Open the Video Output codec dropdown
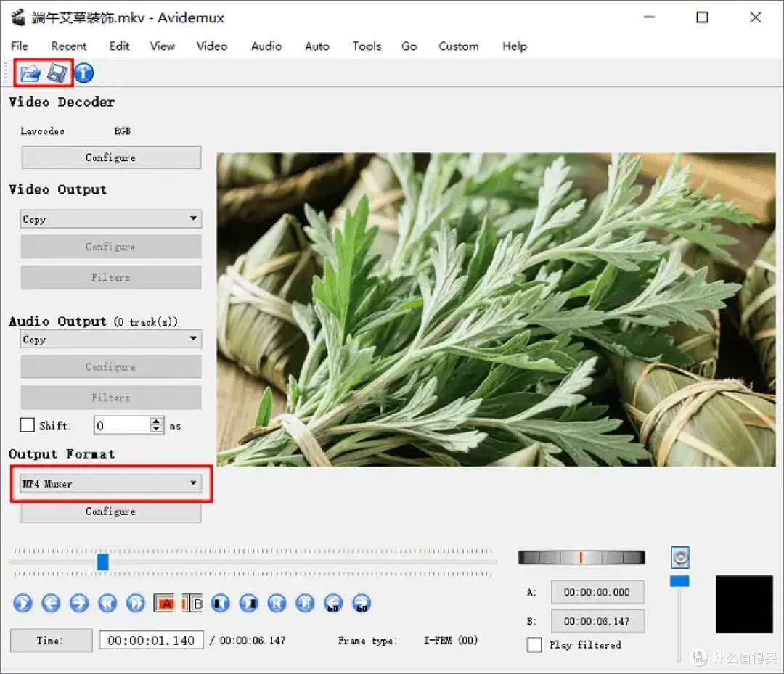This screenshot has width=784, height=674. [111, 219]
